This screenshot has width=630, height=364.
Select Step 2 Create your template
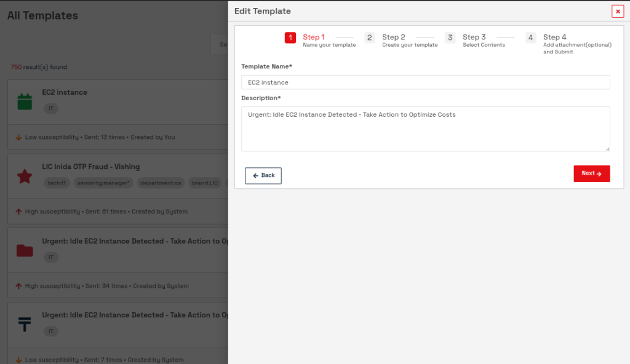[409, 41]
